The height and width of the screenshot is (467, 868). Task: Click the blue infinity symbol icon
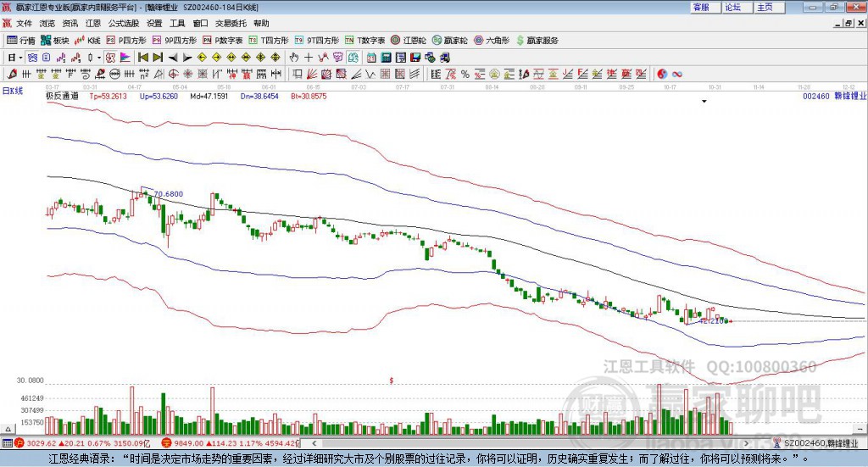point(676,74)
